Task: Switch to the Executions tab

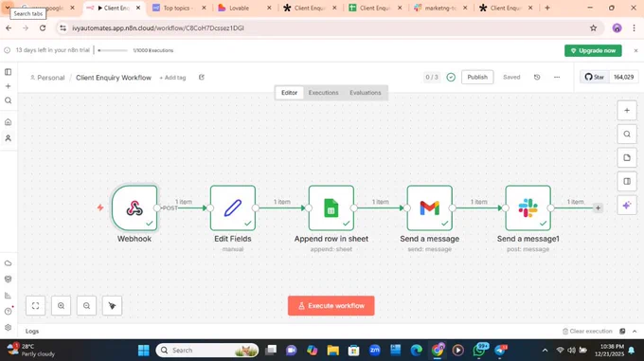Action: click(323, 93)
